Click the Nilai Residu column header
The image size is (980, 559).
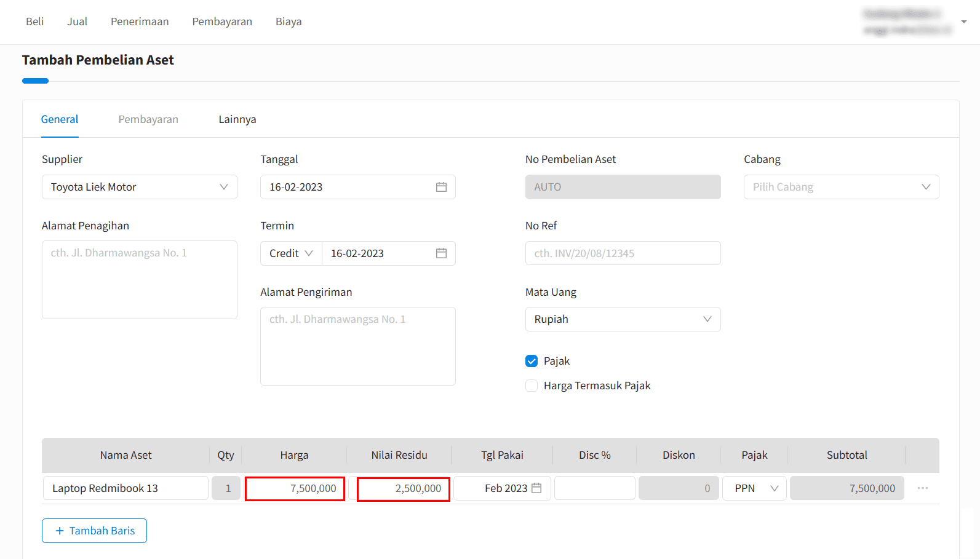[399, 455]
